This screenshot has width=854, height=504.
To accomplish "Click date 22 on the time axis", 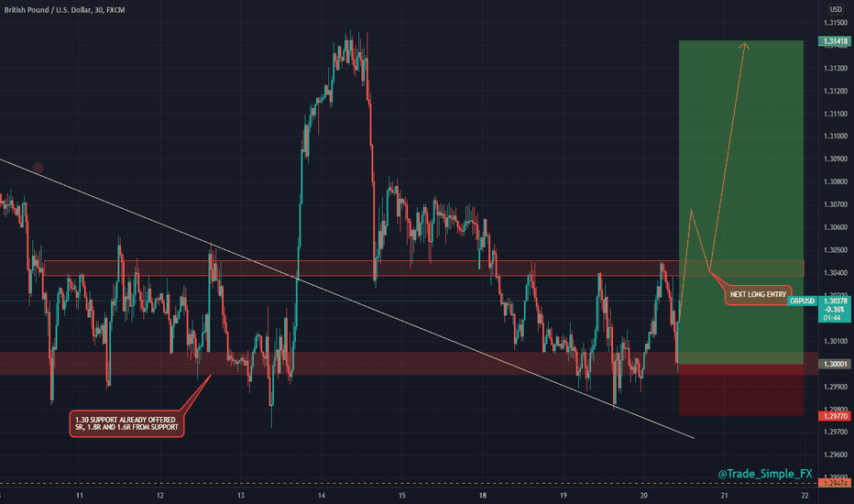I will [x=805, y=495].
